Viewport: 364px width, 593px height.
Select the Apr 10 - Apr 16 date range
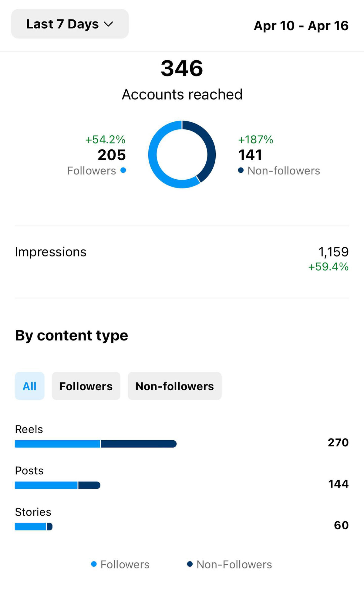tap(301, 25)
